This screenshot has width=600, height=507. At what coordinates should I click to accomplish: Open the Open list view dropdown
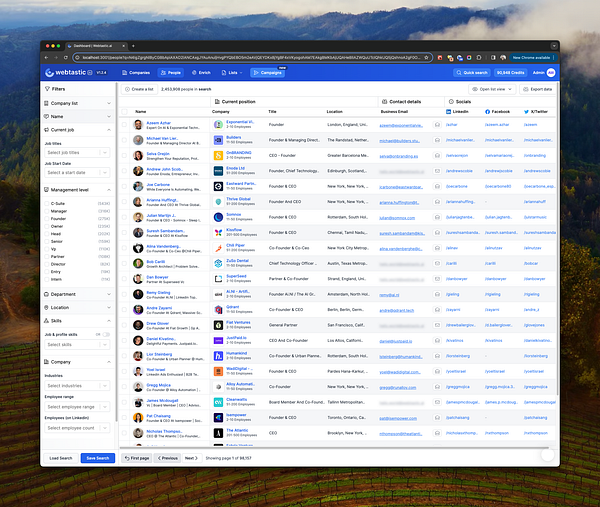coord(492,89)
